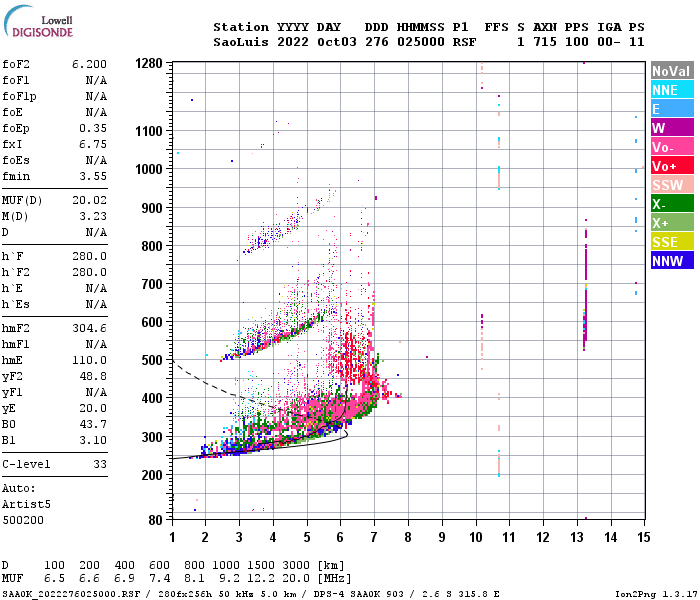700x600 pixels.
Task: Click the SaoLuis station name
Action: point(241,42)
